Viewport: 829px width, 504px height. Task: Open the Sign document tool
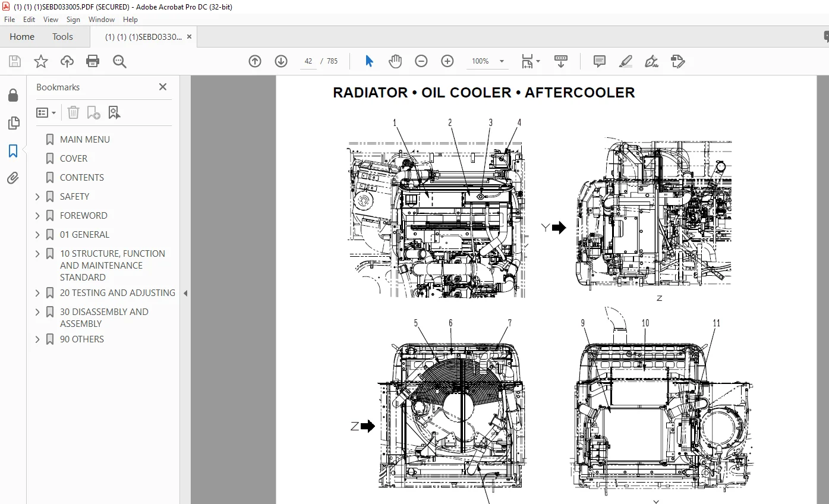pyautogui.click(x=651, y=61)
